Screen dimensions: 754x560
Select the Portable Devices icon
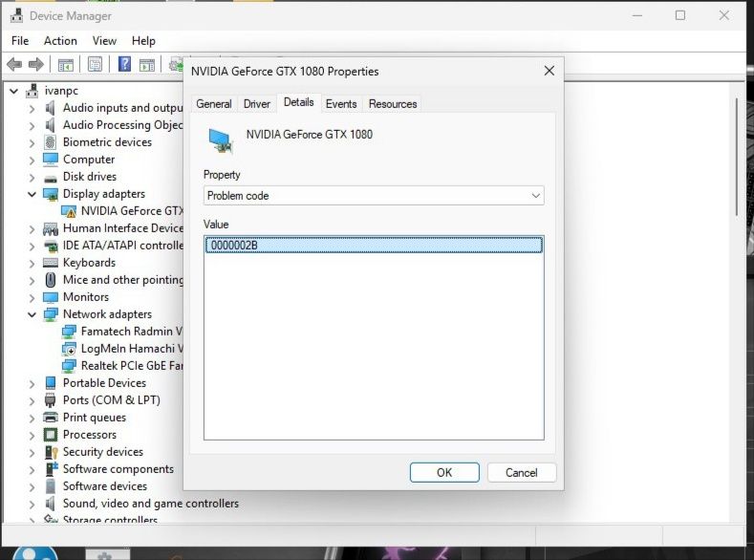(x=51, y=382)
